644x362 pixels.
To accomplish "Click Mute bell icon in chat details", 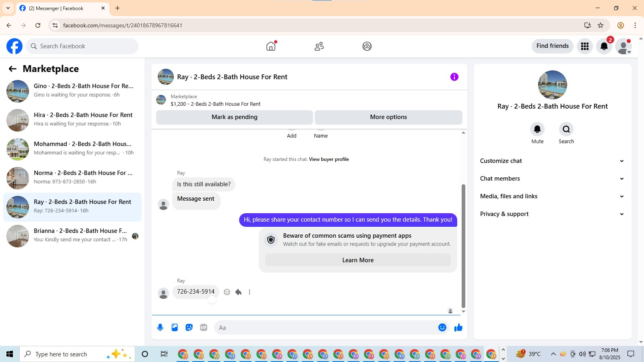I will tap(537, 129).
